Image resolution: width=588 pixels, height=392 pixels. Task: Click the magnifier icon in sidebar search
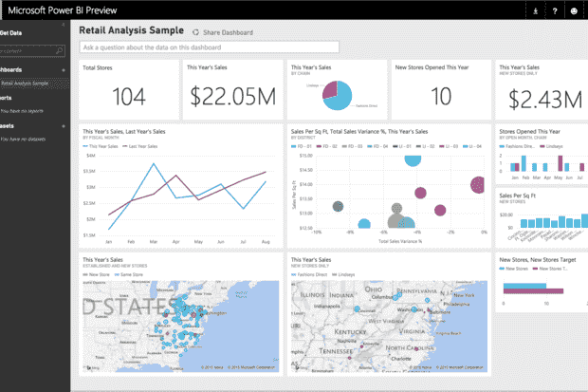tap(59, 50)
